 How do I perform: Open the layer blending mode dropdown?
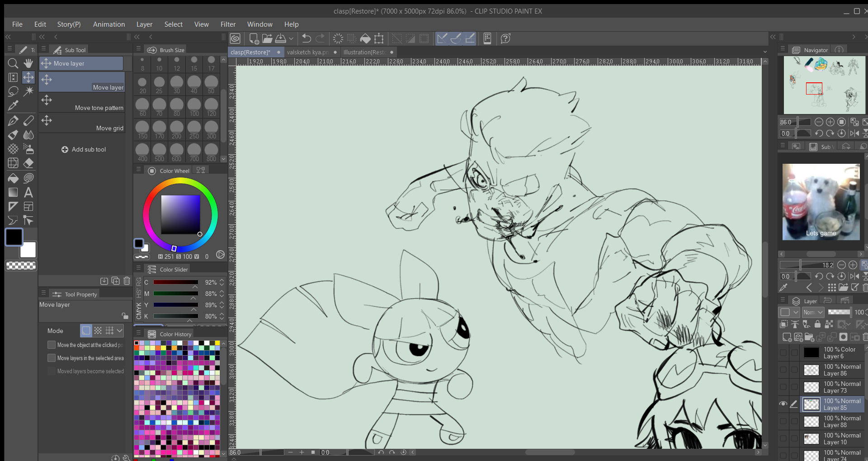pyautogui.click(x=813, y=312)
